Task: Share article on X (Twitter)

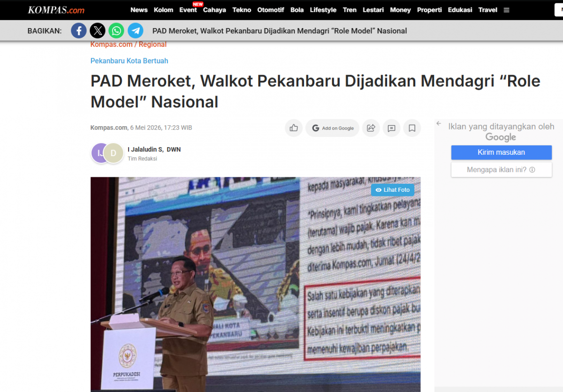Action: (x=98, y=31)
